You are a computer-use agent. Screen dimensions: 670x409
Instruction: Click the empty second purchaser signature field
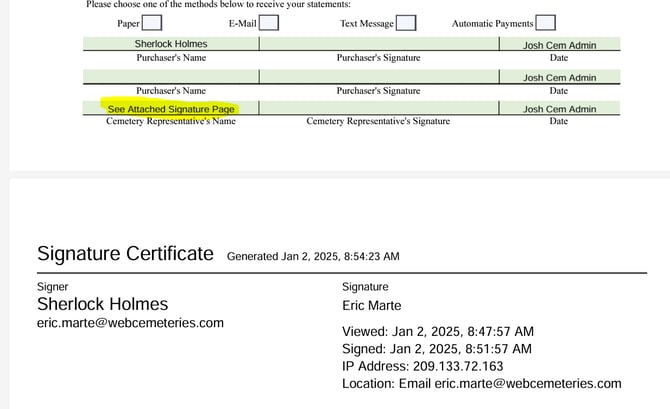point(378,77)
